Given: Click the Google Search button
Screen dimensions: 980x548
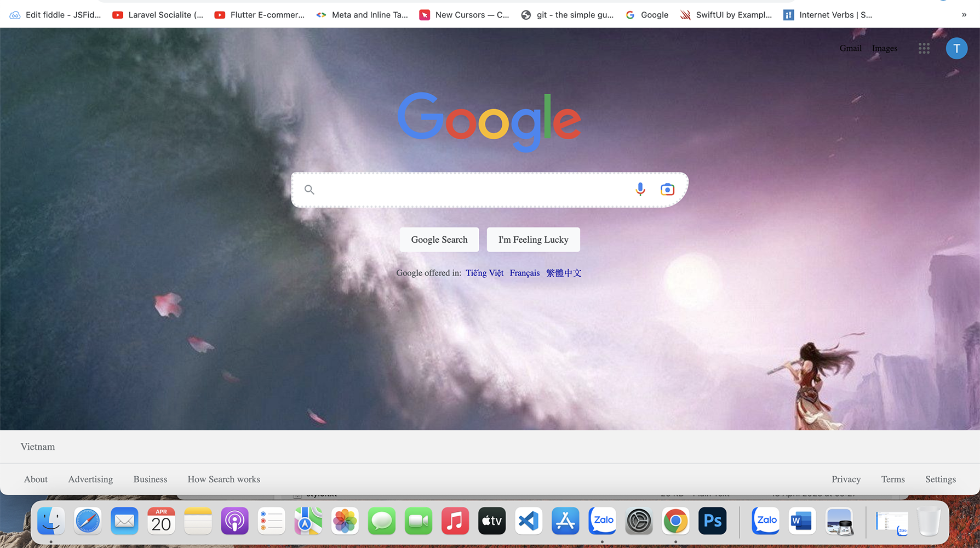Looking at the screenshot, I should click(439, 239).
